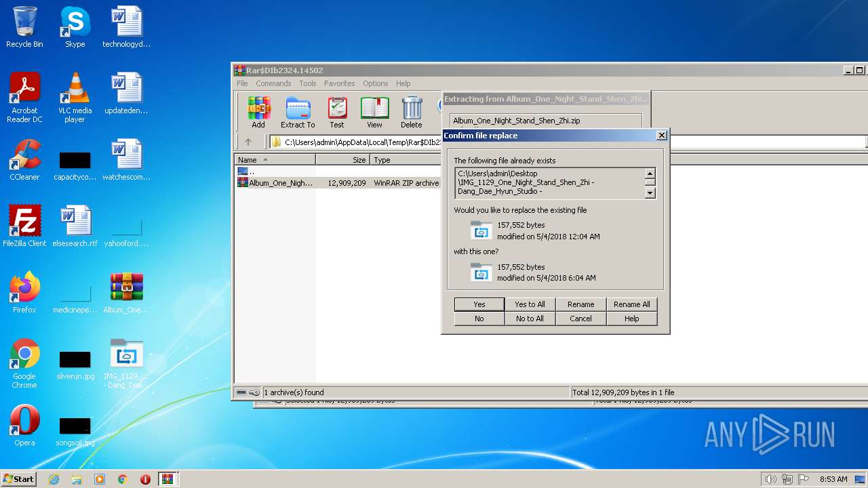Open the Options menu
The height and width of the screenshot is (488, 868).
375,83
